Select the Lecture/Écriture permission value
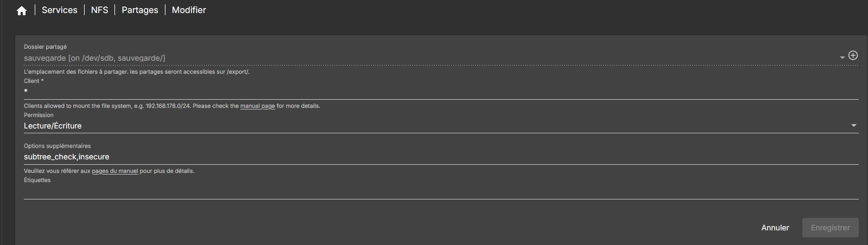The width and height of the screenshot is (868, 245). click(x=53, y=126)
